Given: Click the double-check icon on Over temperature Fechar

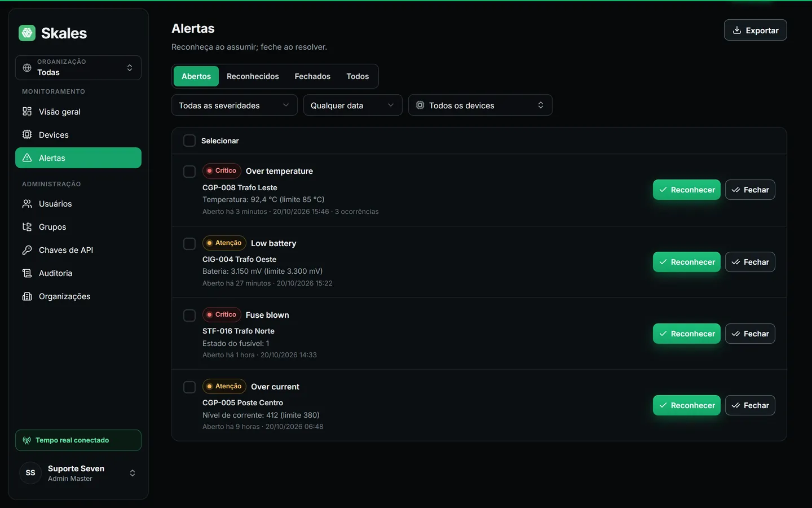Looking at the screenshot, I should [x=736, y=190].
